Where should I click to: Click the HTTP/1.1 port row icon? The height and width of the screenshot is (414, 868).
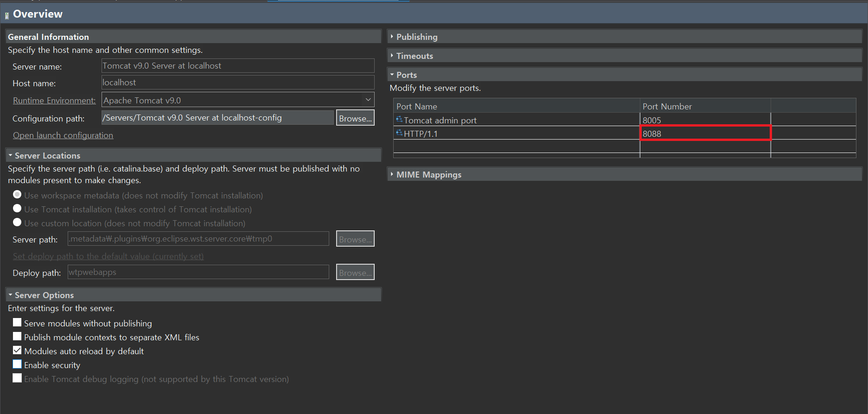[399, 133]
